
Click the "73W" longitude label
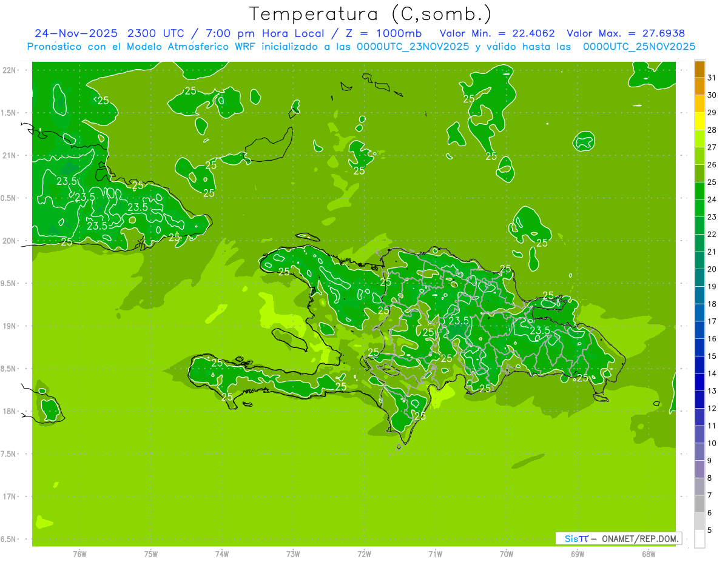pyautogui.click(x=293, y=554)
